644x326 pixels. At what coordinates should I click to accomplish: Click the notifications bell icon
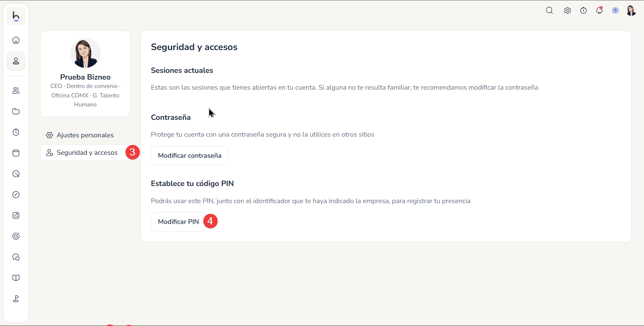(599, 10)
